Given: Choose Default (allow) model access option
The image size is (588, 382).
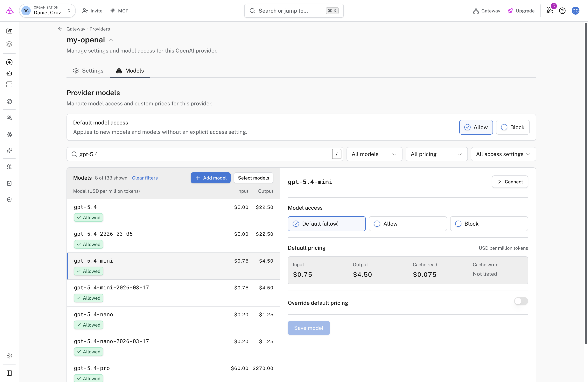Looking at the screenshot, I should tap(327, 224).
